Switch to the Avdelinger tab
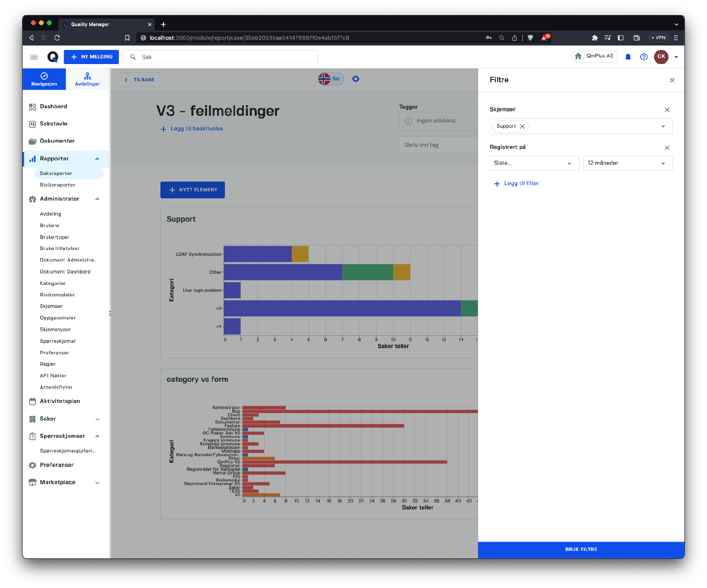Image resolution: width=707 pixels, height=588 pixels. click(87, 79)
